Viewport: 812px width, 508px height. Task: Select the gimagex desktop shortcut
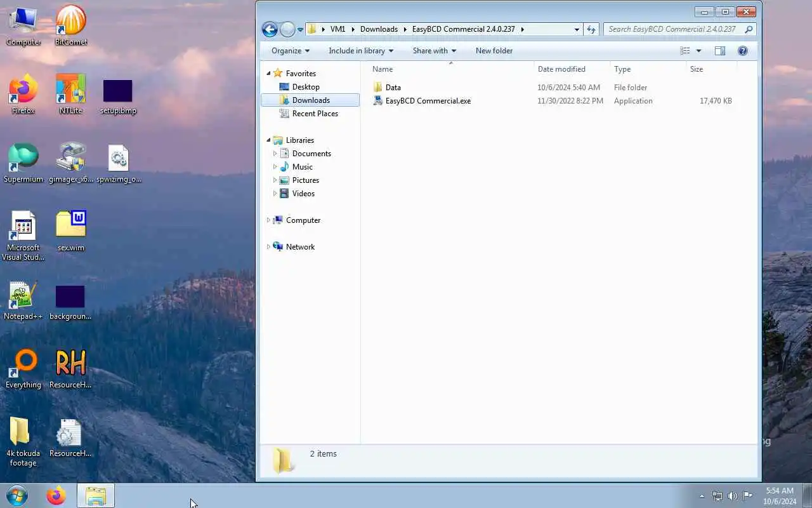click(x=70, y=163)
